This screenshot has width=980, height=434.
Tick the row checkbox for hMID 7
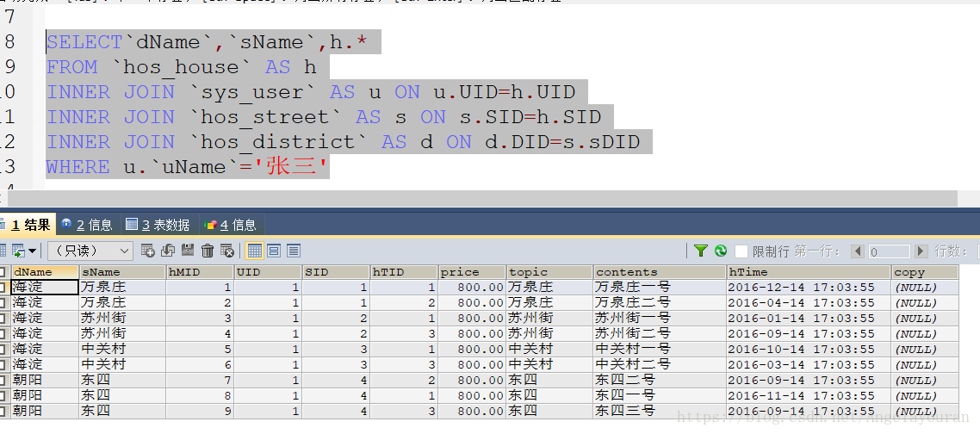pos(4,381)
